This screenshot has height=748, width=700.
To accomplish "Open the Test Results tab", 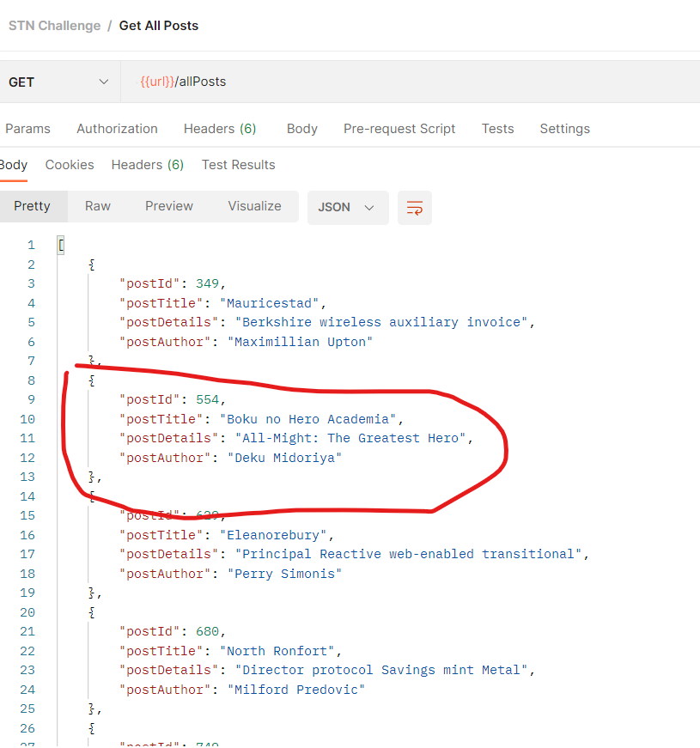I will pos(238,165).
